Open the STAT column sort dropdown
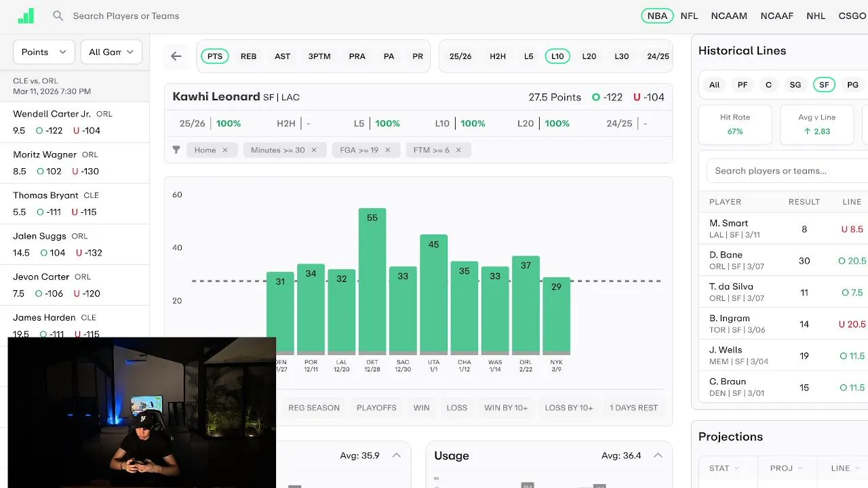 point(724,468)
